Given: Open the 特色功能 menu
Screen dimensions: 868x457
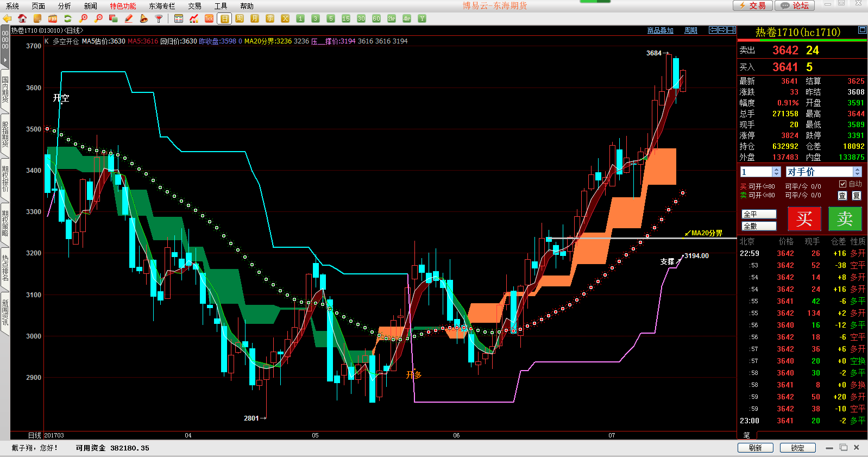Looking at the screenshot, I should point(123,6).
